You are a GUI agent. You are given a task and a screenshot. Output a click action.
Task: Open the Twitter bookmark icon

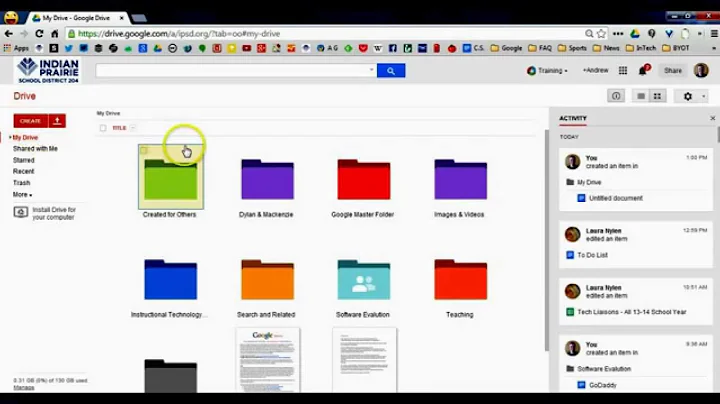[68, 48]
